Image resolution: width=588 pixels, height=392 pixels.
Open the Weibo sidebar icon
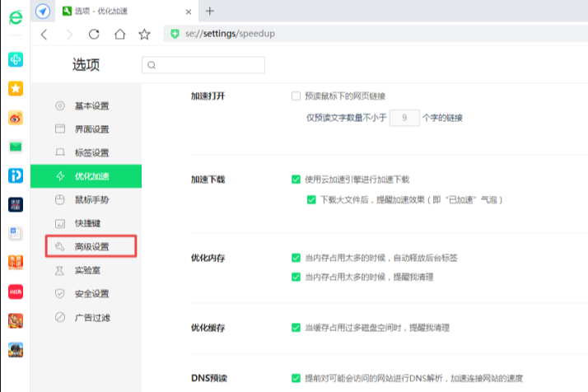coord(16,118)
